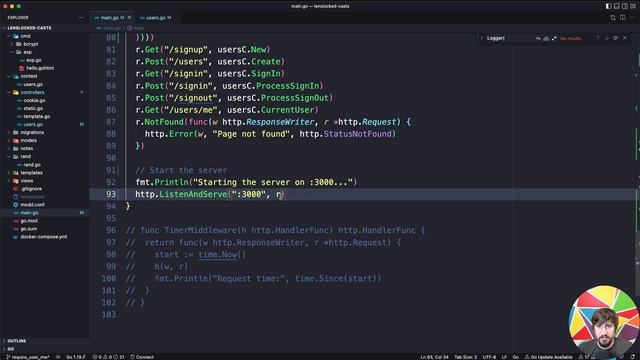
Task: Collapse the controllers folder
Action: point(44,92)
